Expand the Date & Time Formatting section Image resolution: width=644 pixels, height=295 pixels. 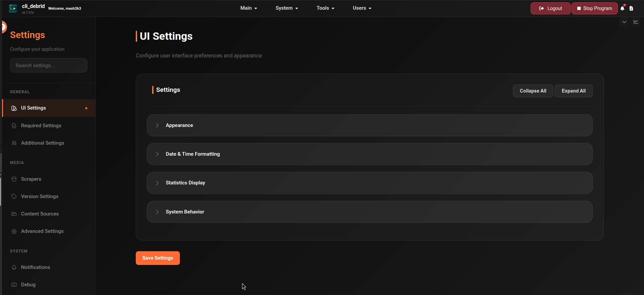(369, 154)
